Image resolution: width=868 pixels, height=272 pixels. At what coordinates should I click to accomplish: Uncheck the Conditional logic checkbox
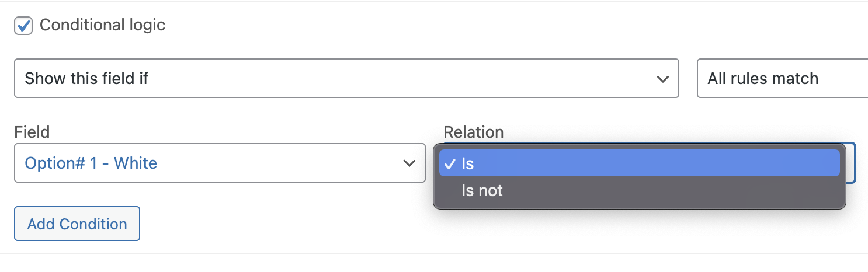tap(23, 26)
